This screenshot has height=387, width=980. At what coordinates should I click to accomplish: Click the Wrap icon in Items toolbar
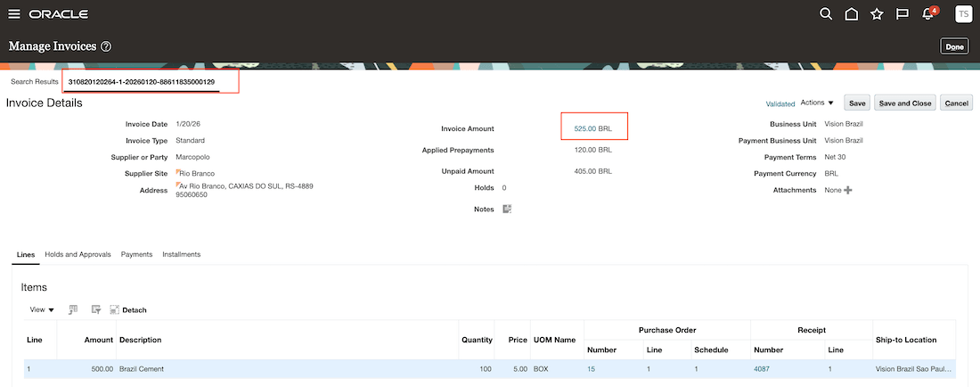[x=95, y=309]
